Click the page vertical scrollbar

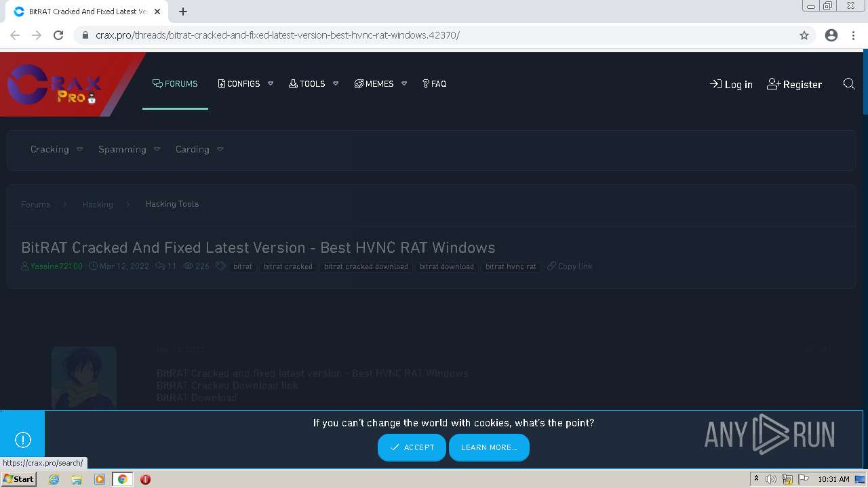click(x=865, y=83)
